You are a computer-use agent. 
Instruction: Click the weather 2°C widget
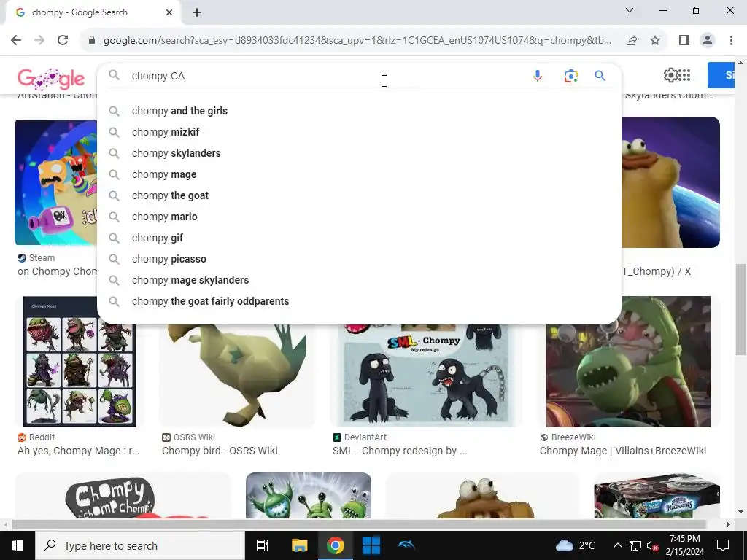[575, 545]
